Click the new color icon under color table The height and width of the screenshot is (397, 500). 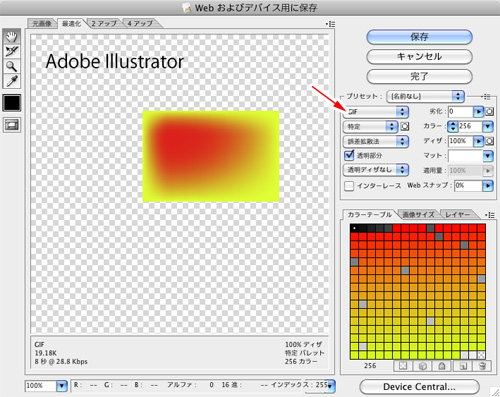coord(463,366)
